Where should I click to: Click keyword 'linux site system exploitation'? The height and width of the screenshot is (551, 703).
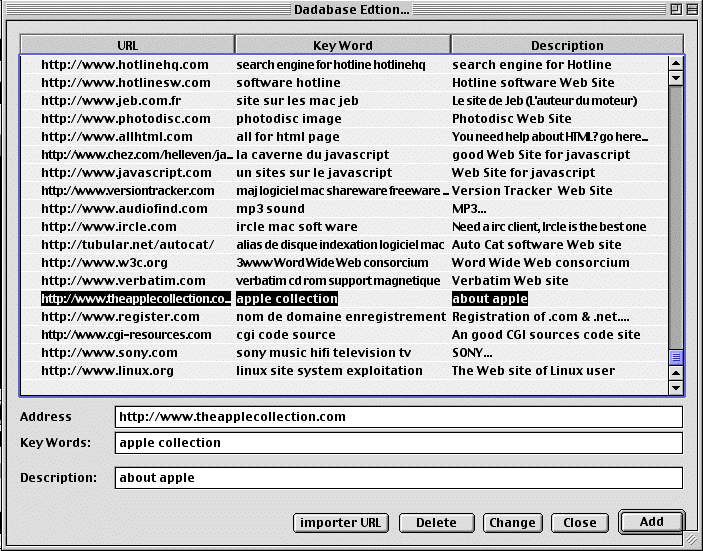pyautogui.click(x=329, y=371)
